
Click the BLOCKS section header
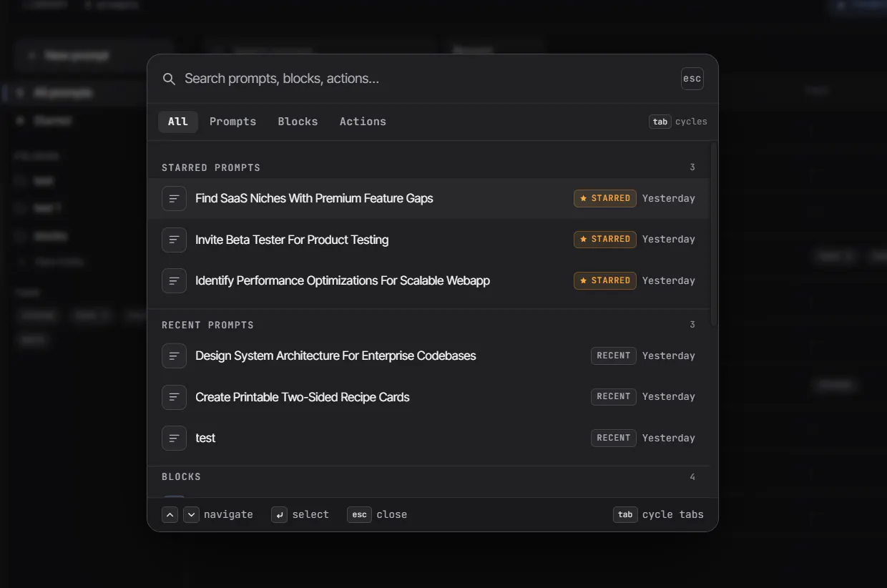(181, 476)
